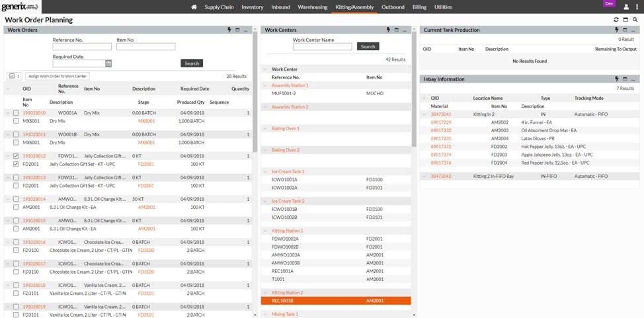Open the page-level search magnifier
This screenshot has height=318, width=644.
(x=635, y=20)
